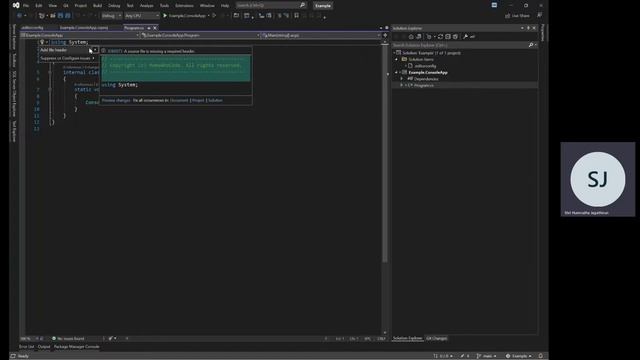Switch to the .editorconfig tab
The image size is (640, 360).
(32, 28)
